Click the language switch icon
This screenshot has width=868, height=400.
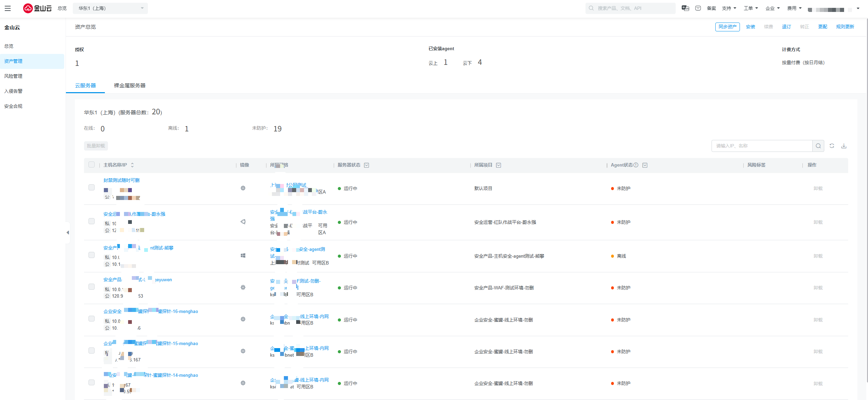(x=685, y=8)
